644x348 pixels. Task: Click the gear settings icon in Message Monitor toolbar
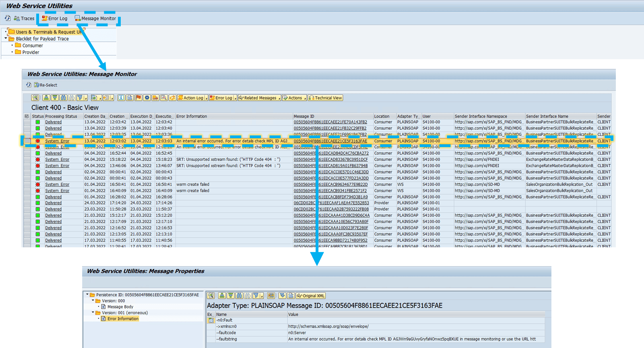147,98
